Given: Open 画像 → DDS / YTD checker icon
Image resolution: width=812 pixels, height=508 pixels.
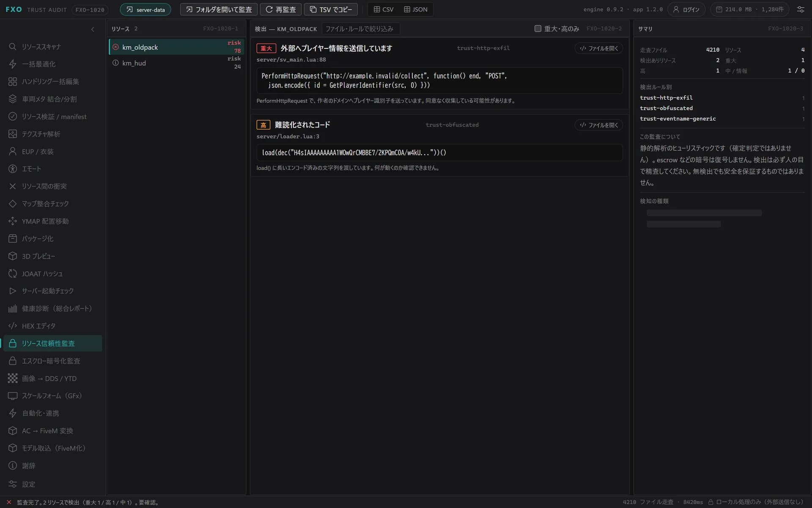Looking at the screenshot, I should pos(13,378).
